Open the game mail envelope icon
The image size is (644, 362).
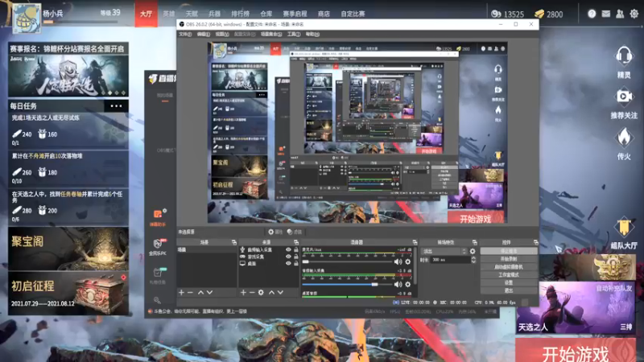pos(606,14)
